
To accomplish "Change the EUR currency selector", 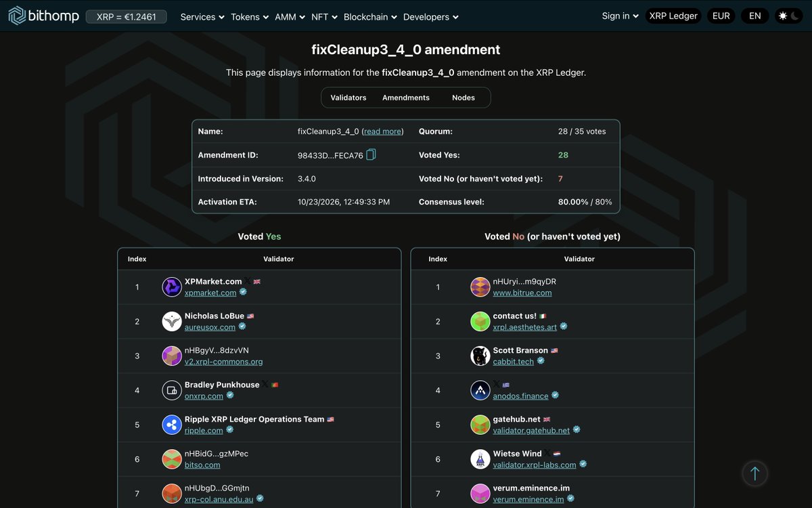I will coord(721,16).
